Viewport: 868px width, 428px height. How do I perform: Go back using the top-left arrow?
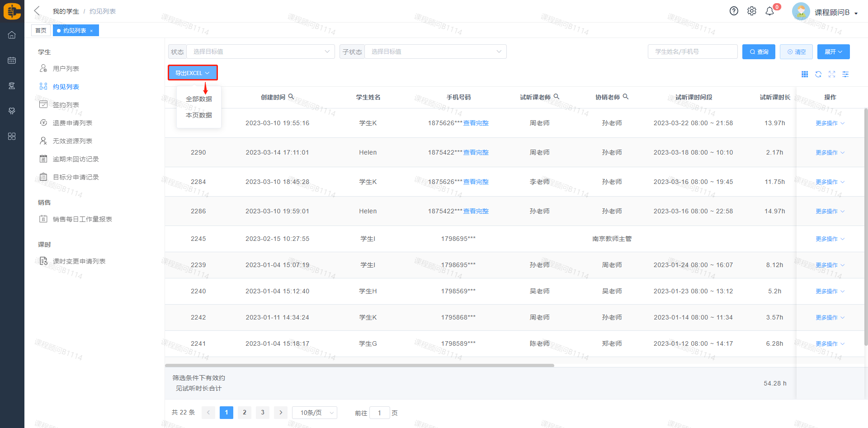pos(37,11)
